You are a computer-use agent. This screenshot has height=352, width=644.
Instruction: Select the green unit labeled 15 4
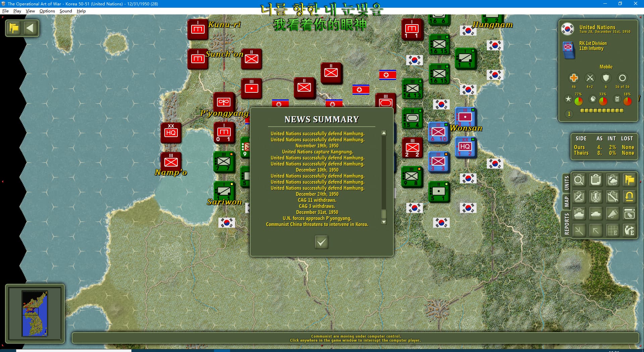(x=412, y=118)
